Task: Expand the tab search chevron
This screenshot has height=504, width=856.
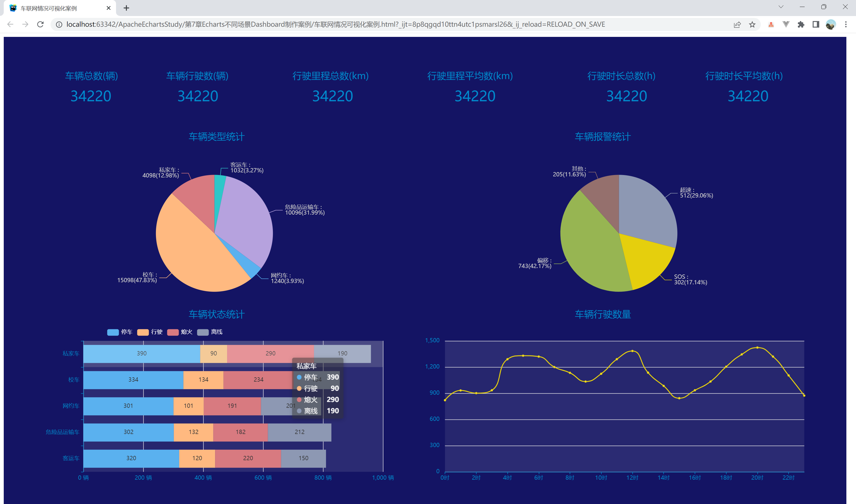Action: tap(781, 7)
